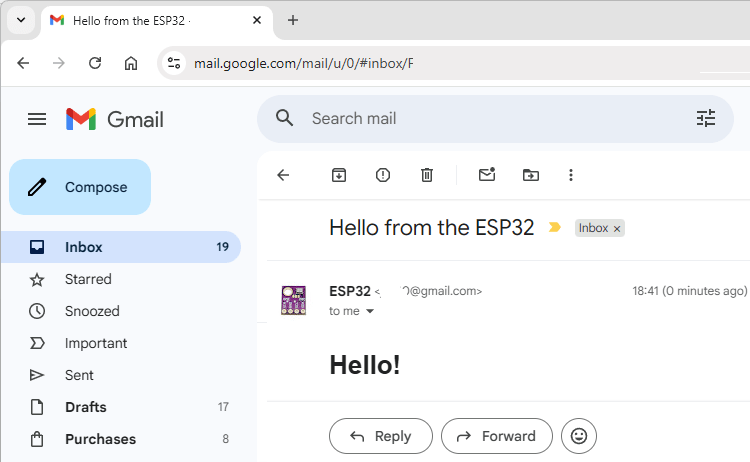Click the 'Hello!' message body text
This screenshot has height=462, width=750.
[364, 365]
